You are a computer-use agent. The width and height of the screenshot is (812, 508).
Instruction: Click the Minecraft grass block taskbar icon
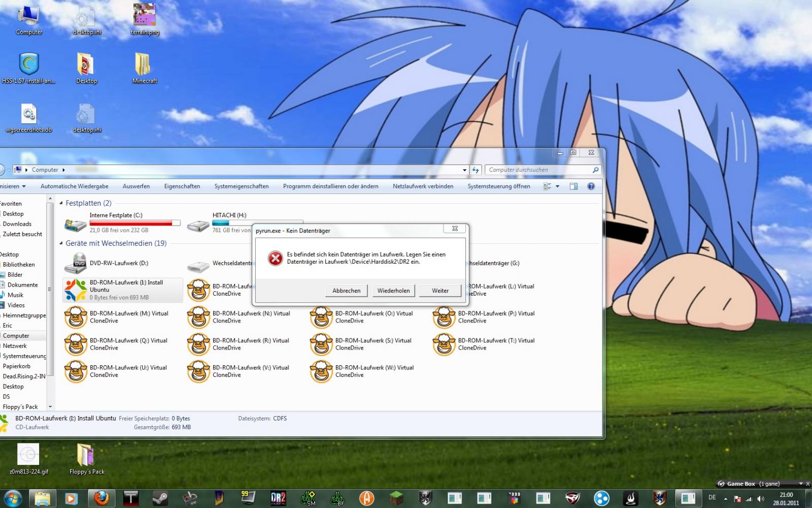tap(396, 498)
